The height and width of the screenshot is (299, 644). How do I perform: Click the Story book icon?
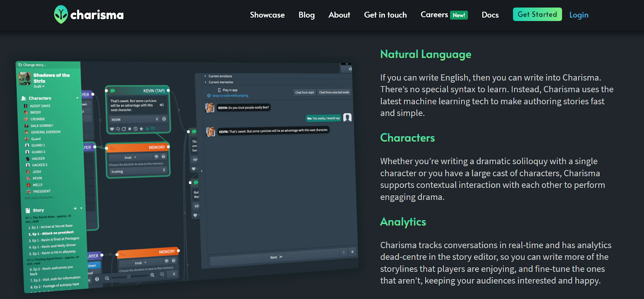click(x=28, y=210)
